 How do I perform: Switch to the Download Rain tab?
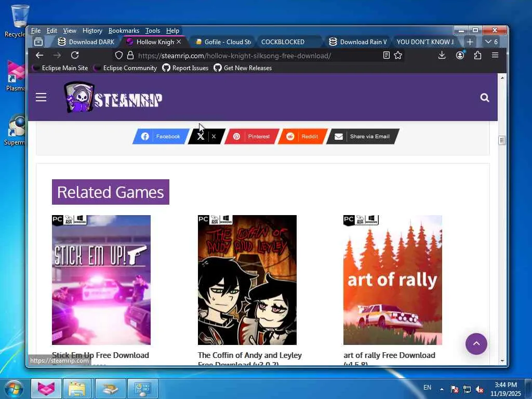pyautogui.click(x=357, y=42)
